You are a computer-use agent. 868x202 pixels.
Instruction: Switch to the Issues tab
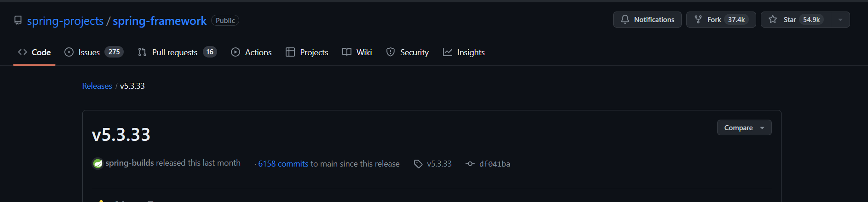click(89, 52)
